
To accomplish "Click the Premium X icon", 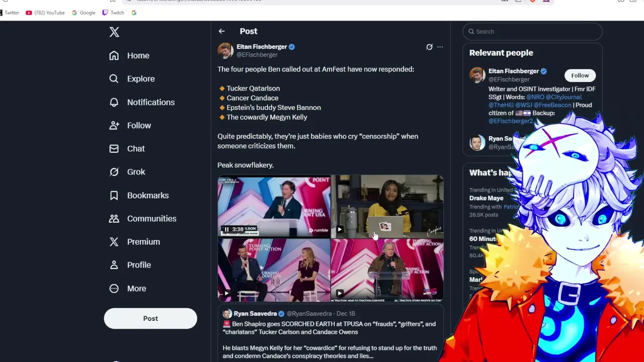I will (x=114, y=242).
